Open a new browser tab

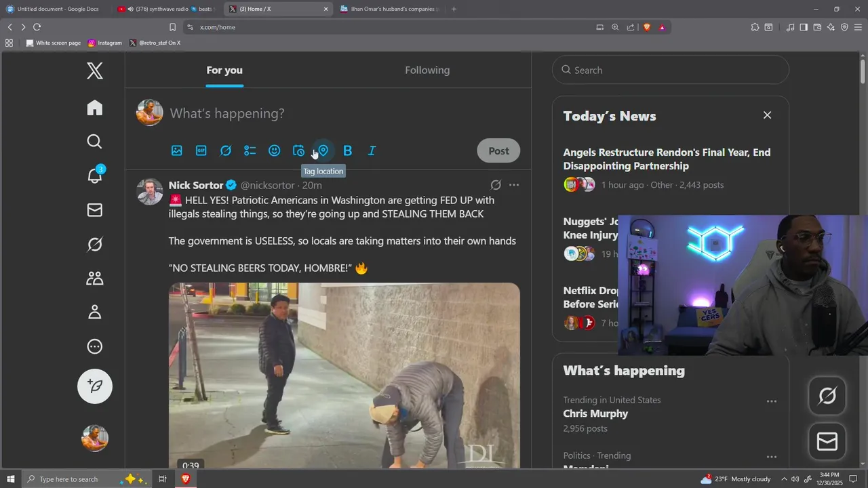(454, 9)
